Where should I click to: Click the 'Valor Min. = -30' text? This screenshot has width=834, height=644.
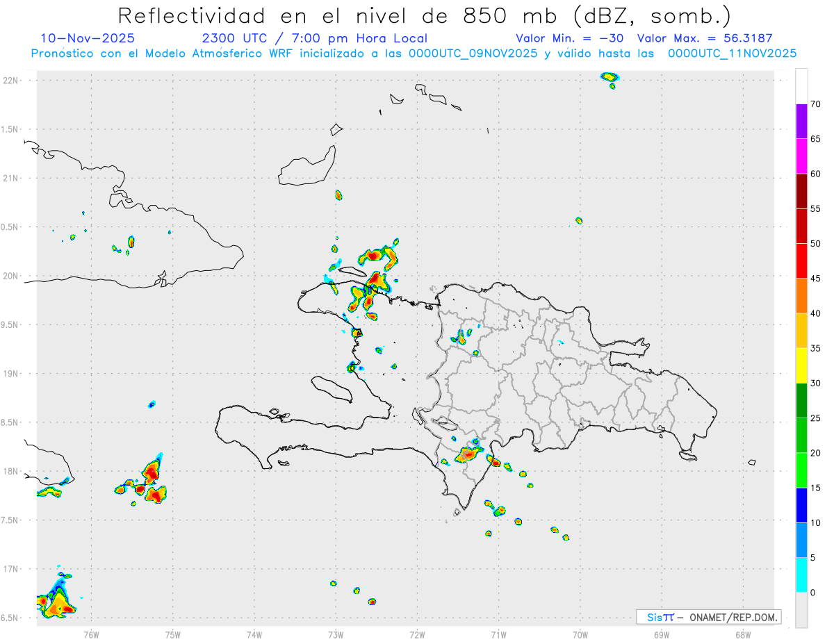click(570, 38)
